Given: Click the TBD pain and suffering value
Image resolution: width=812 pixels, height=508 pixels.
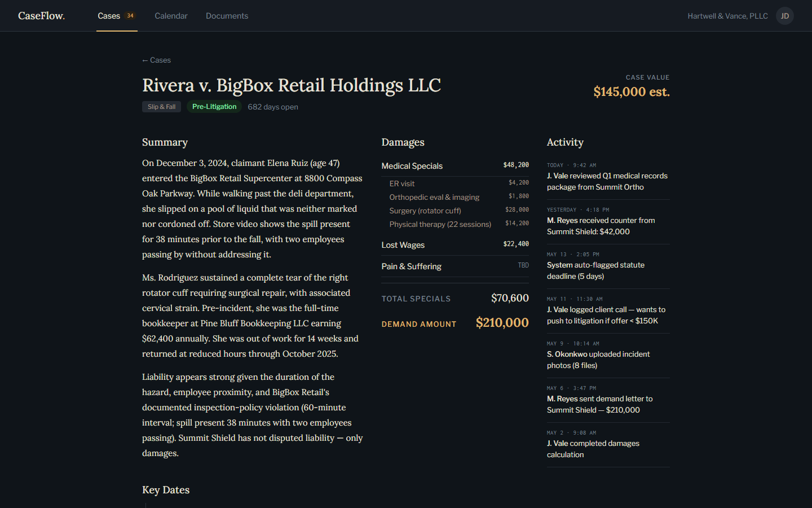Looking at the screenshot, I should coord(523,265).
